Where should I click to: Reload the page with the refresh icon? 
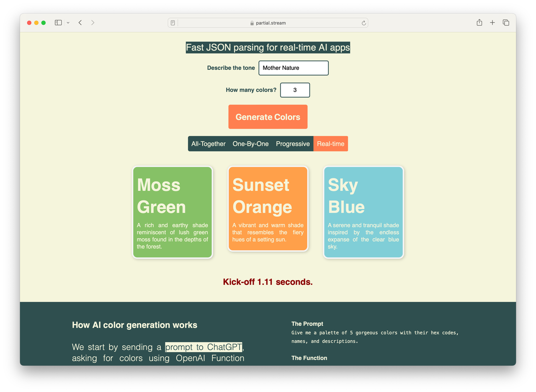363,23
